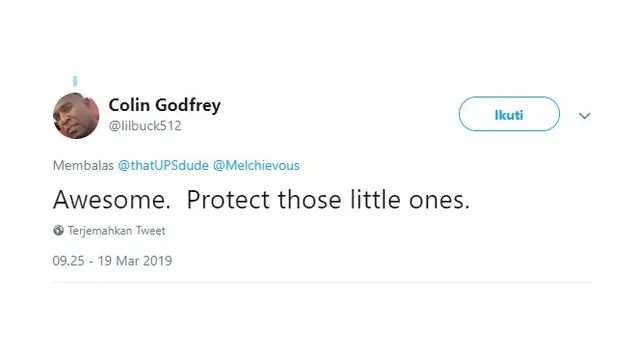Select the phrase 'Protect those little ones.'
640x360 pixels.
pyautogui.click(x=328, y=200)
